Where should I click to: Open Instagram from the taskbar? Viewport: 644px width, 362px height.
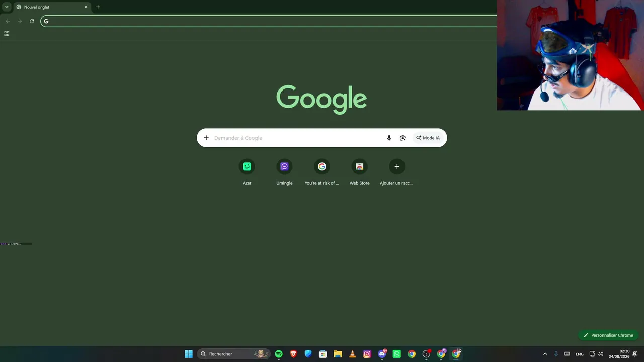(x=367, y=354)
